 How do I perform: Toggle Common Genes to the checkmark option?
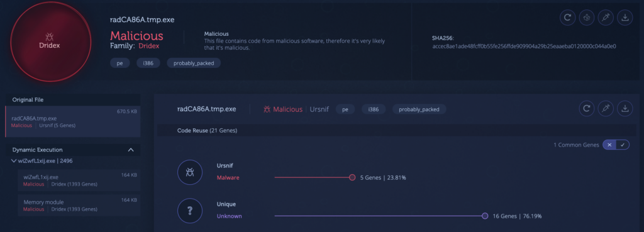pyautogui.click(x=623, y=145)
